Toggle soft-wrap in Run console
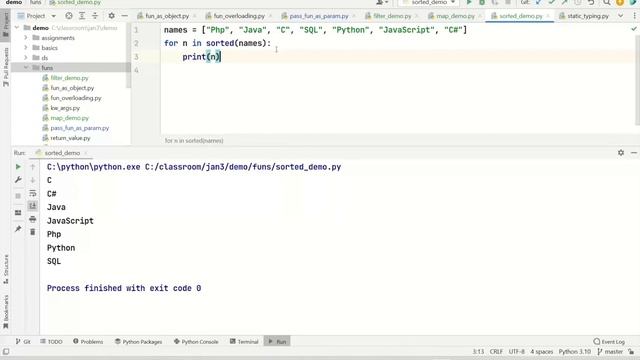 click(33, 193)
